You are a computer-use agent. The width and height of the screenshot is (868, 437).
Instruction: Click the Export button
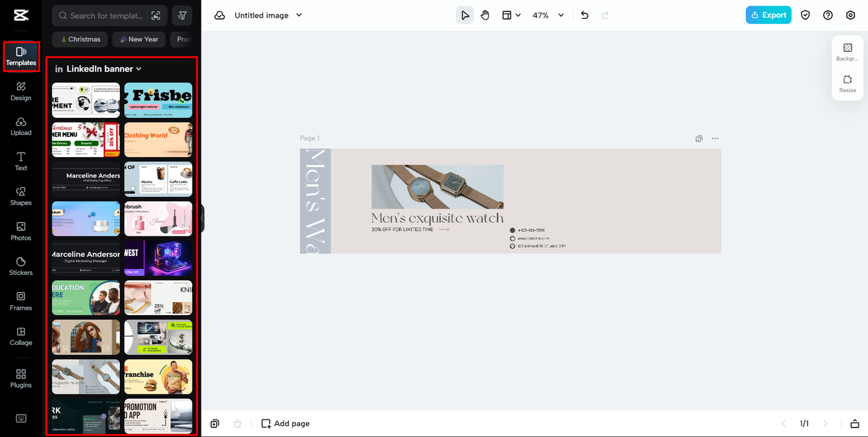[x=768, y=15]
